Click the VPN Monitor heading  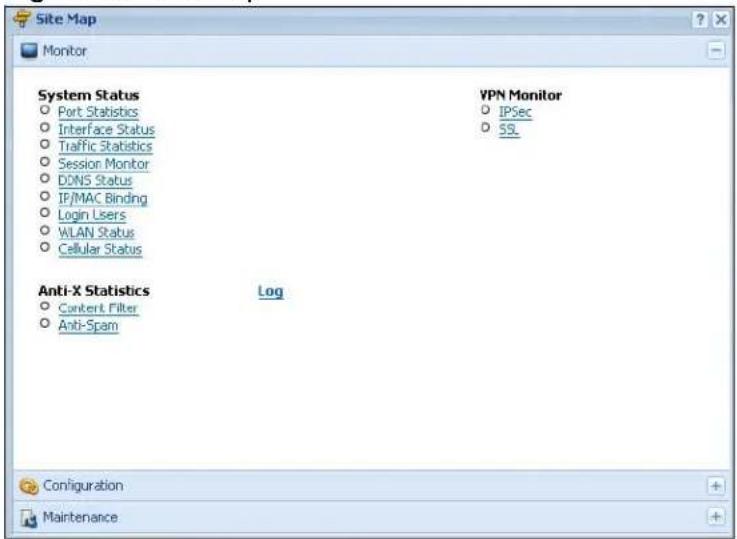pyautogui.click(x=521, y=95)
